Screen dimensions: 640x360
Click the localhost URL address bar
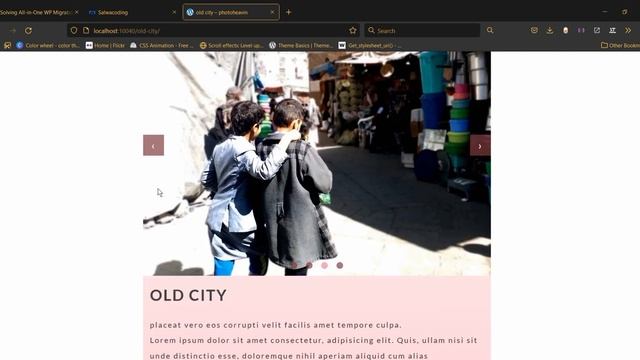pyautogui.click(x=212, y=31)
